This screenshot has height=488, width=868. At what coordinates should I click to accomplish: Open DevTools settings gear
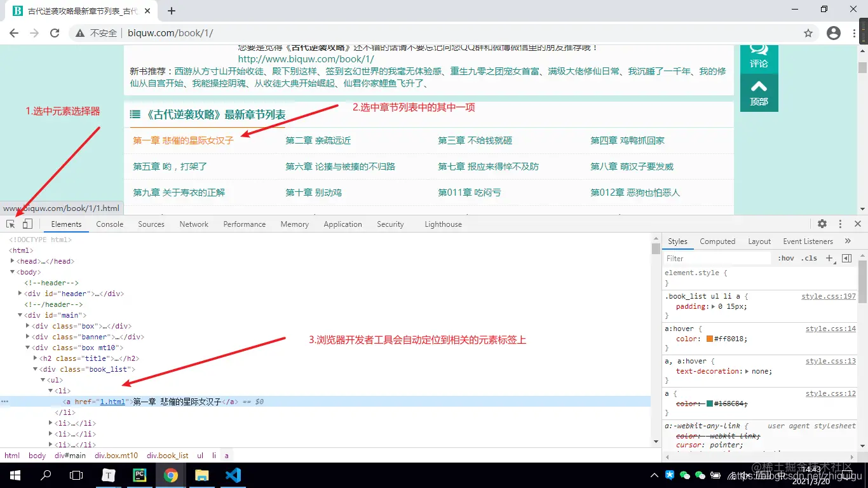click(822, 224)
